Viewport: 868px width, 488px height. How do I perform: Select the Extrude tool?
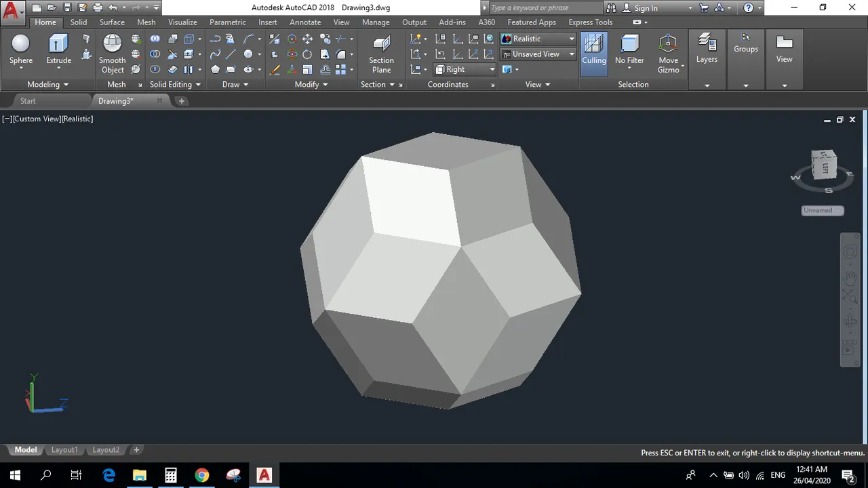[58, 49]
